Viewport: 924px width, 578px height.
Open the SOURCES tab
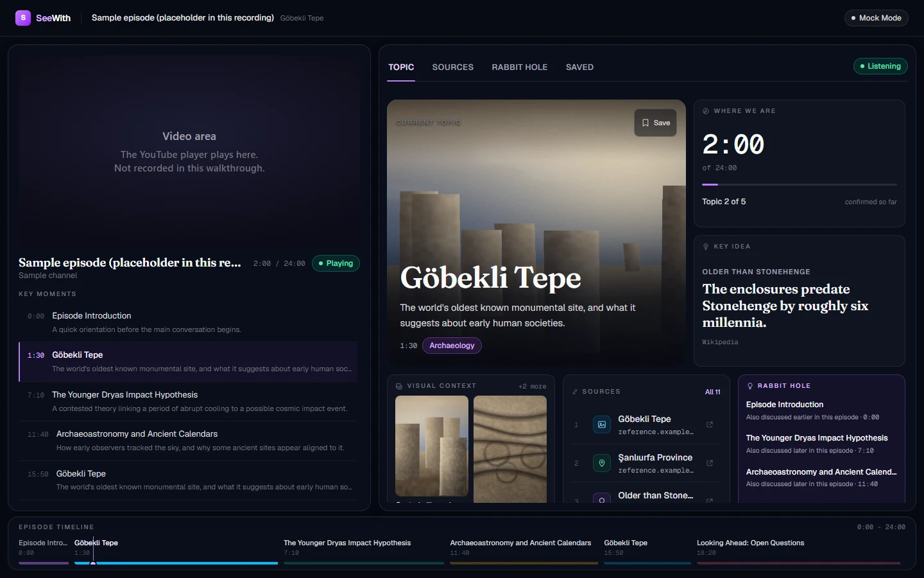pos(453,67)
